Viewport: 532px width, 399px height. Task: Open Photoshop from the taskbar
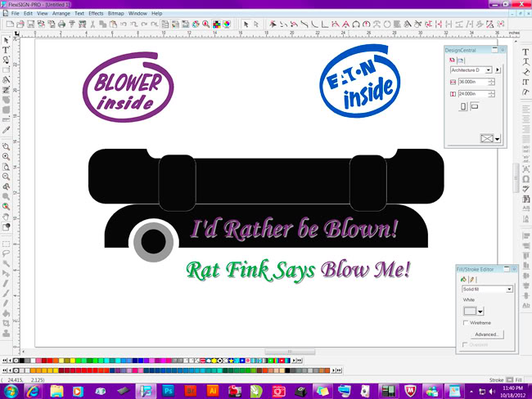pyautogui.click(x=168, y=391)
